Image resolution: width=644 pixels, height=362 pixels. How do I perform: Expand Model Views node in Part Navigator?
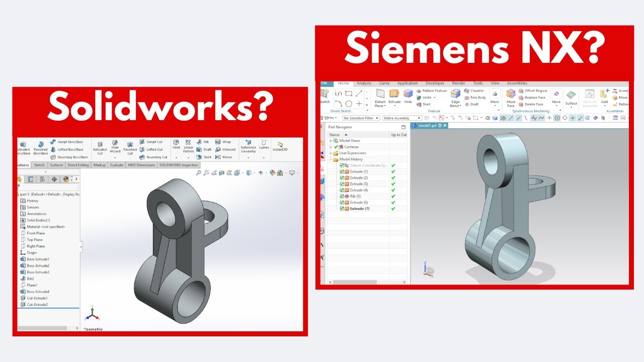point(331,141)
